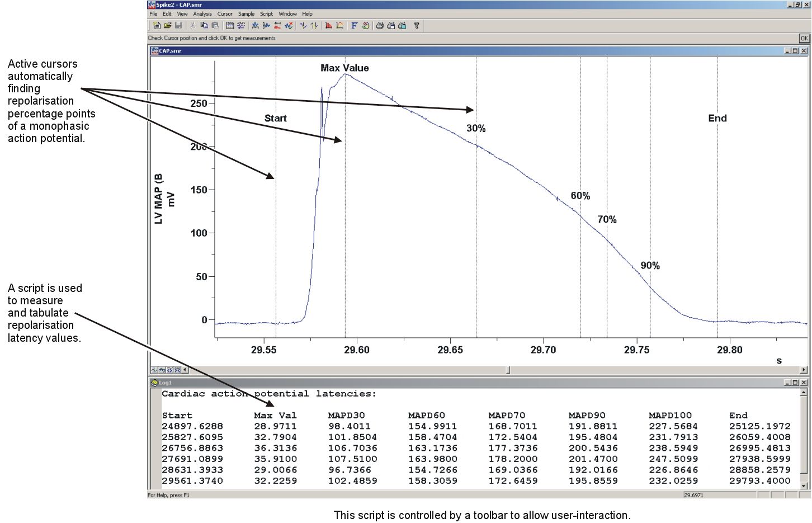
Task: Click the red histogram chart icon
Action: pyautogui.click(x=329, y=25)
